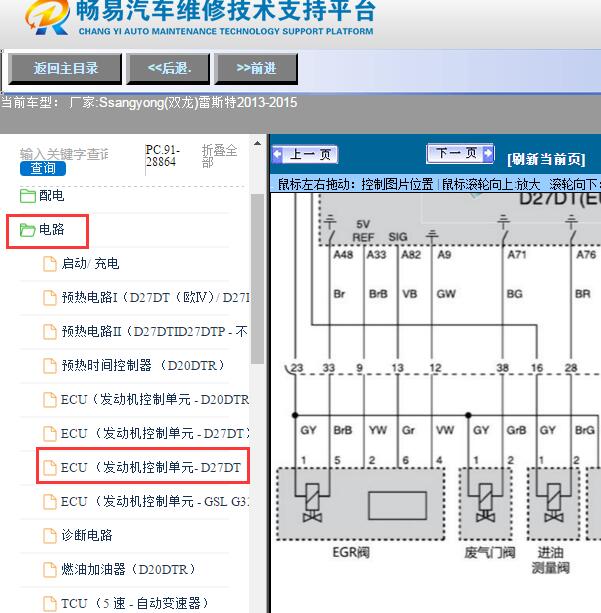Click the 查询 search button
Screen dimensions: 601x613
(43, 168)
